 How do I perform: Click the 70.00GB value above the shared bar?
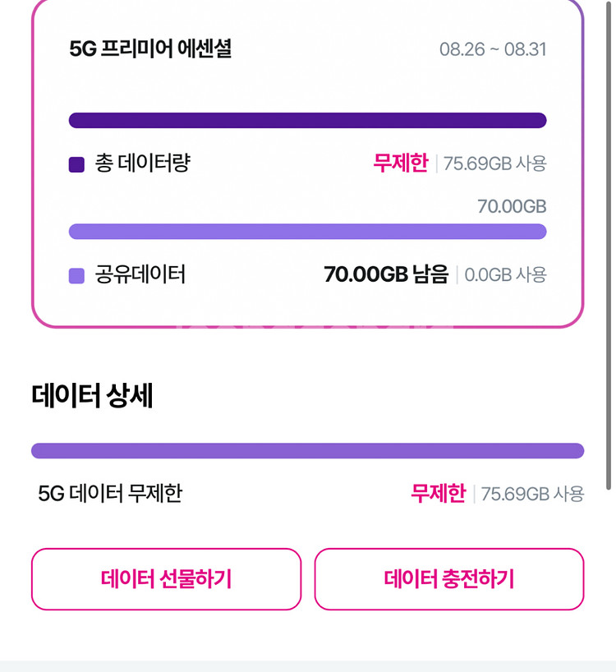tap(512, 206)
